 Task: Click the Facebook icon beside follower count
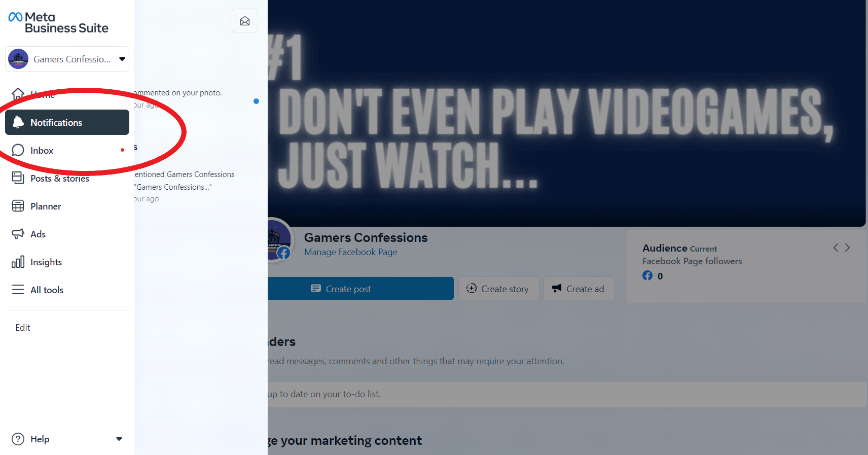[647, 276]
